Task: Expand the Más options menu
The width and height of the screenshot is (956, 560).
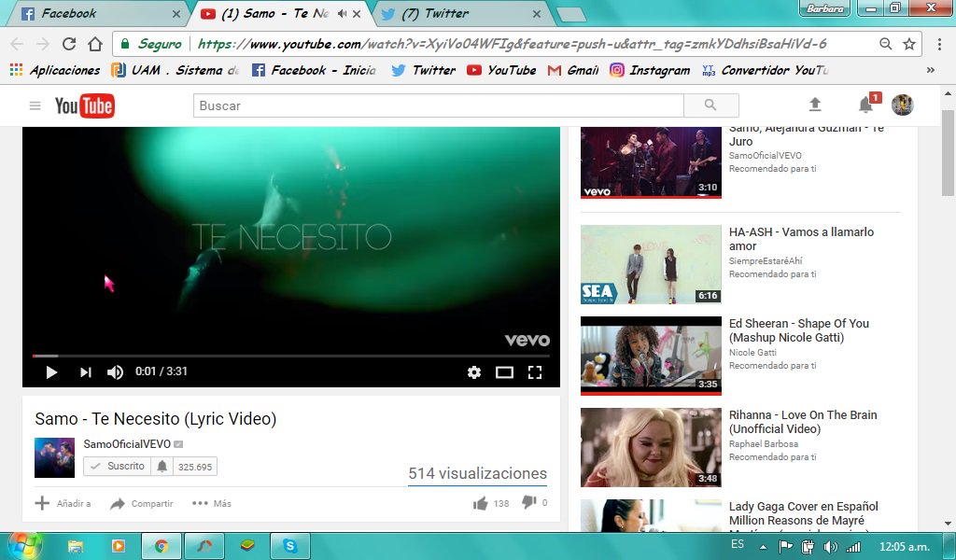Action: pyautogui.click(x=212, y=503)
